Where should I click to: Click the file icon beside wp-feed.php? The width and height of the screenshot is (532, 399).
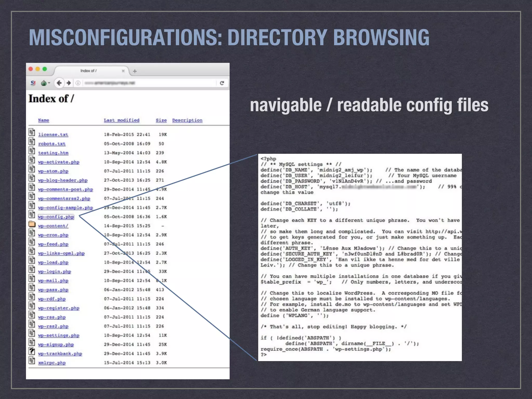point(32,242)
